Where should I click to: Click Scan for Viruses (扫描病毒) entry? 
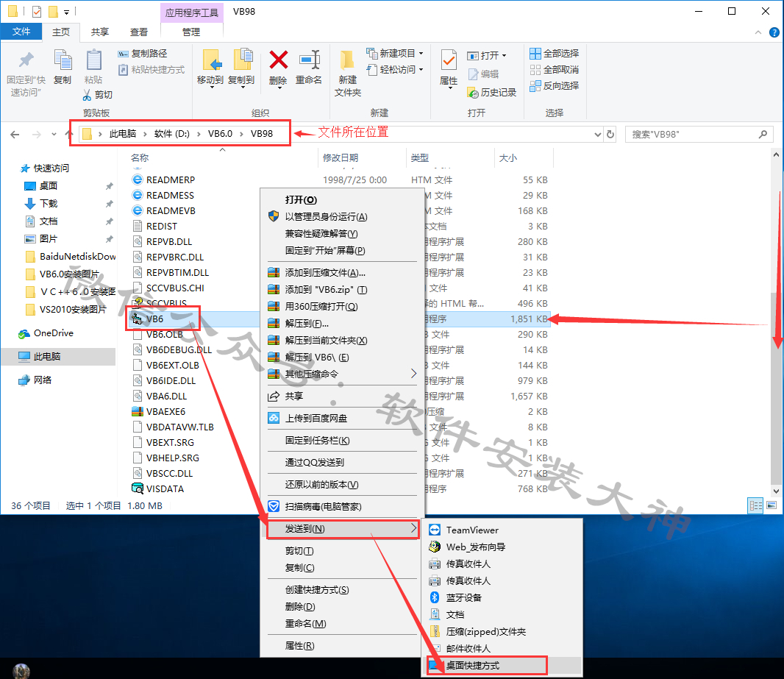coord(342,507)
